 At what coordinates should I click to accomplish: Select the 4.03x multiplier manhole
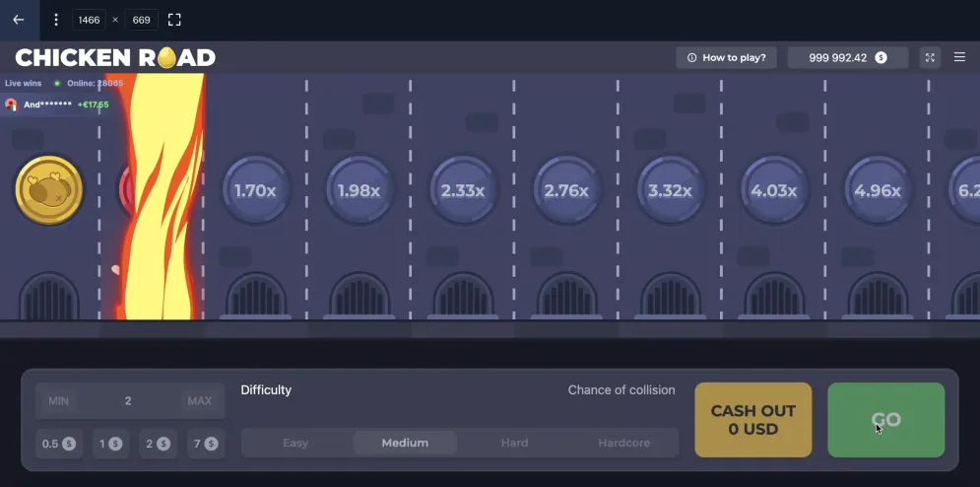point(774,190)
